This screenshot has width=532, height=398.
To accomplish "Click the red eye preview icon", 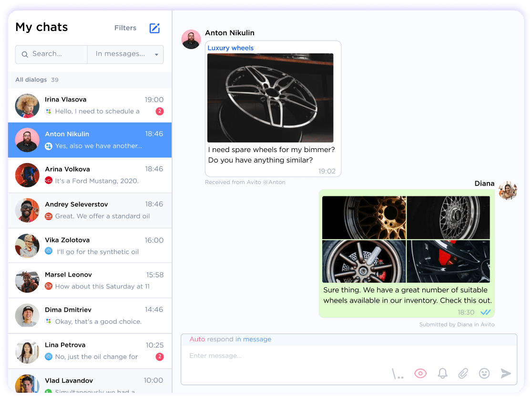I will coord(420,373).
